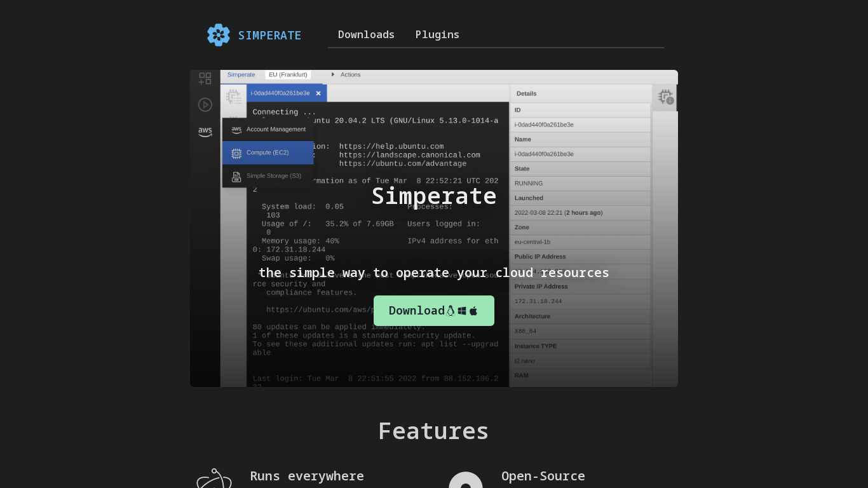Click the Simperate hero title
This screenshot has height=488, width=868.
434,196
